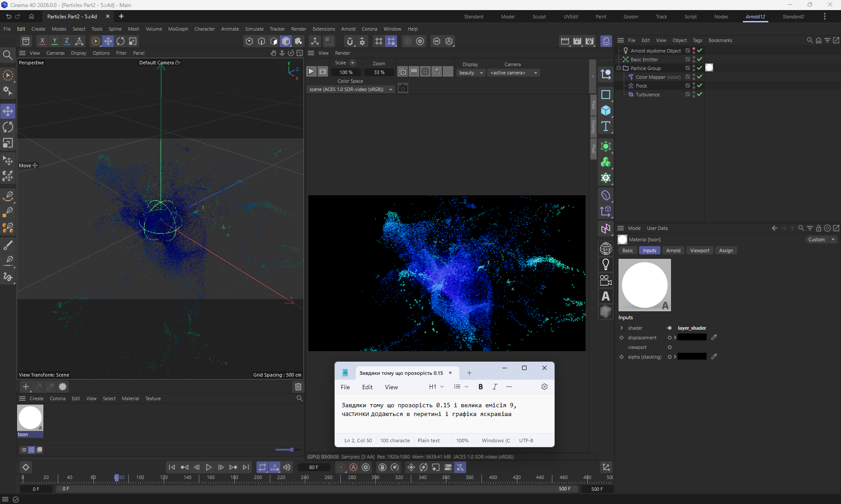Click the cube primitive icon
The image size is (841, 504).
coord(606,110)
